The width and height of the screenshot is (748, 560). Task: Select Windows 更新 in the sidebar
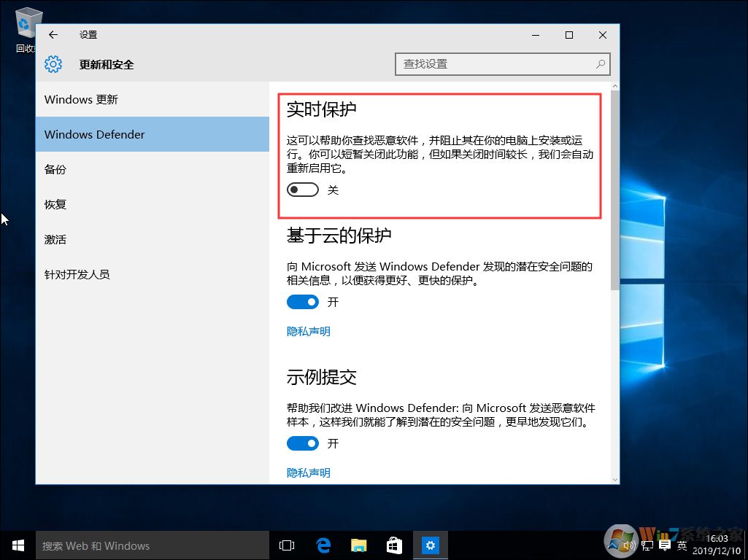click(x=82, y=99)
